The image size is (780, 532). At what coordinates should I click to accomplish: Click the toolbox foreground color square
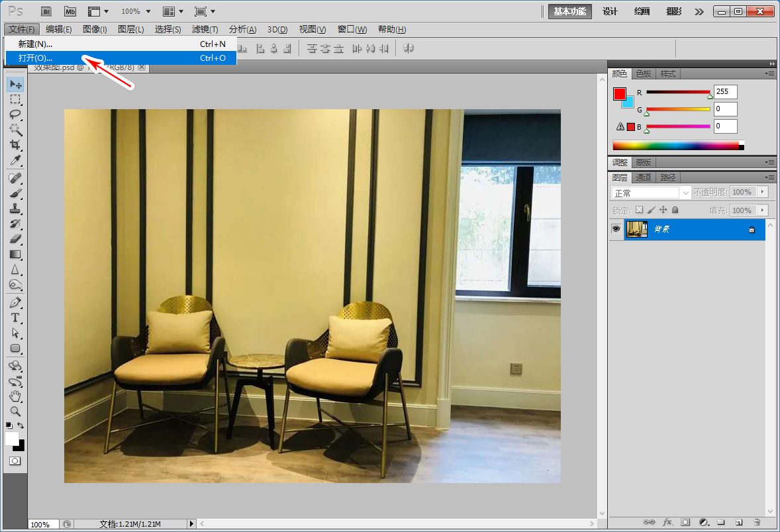pyautogui.click(x=11, y=438)
